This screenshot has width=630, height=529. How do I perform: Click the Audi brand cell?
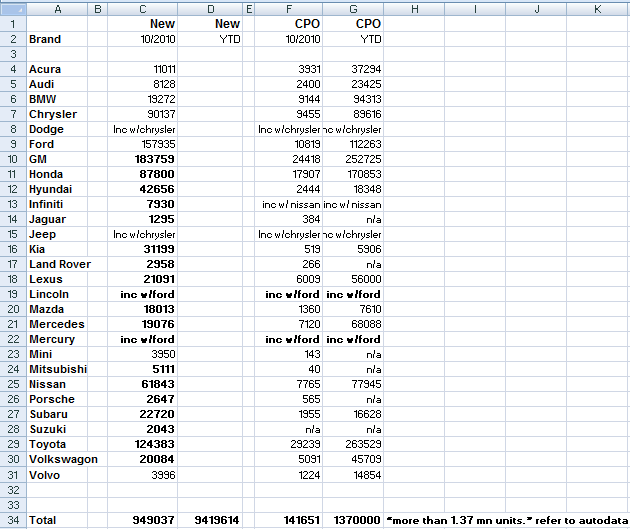(x=57, y=84)
